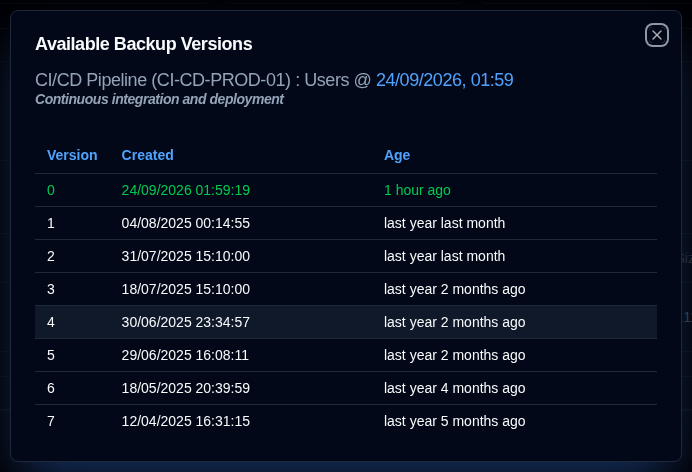
Task: Click the age cell of version 3
Action: pos(455,289)
